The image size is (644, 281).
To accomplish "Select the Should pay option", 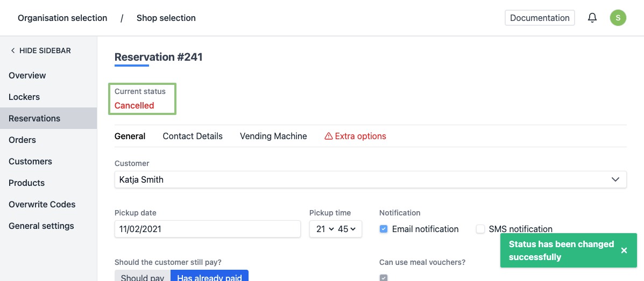I will 143,277.
